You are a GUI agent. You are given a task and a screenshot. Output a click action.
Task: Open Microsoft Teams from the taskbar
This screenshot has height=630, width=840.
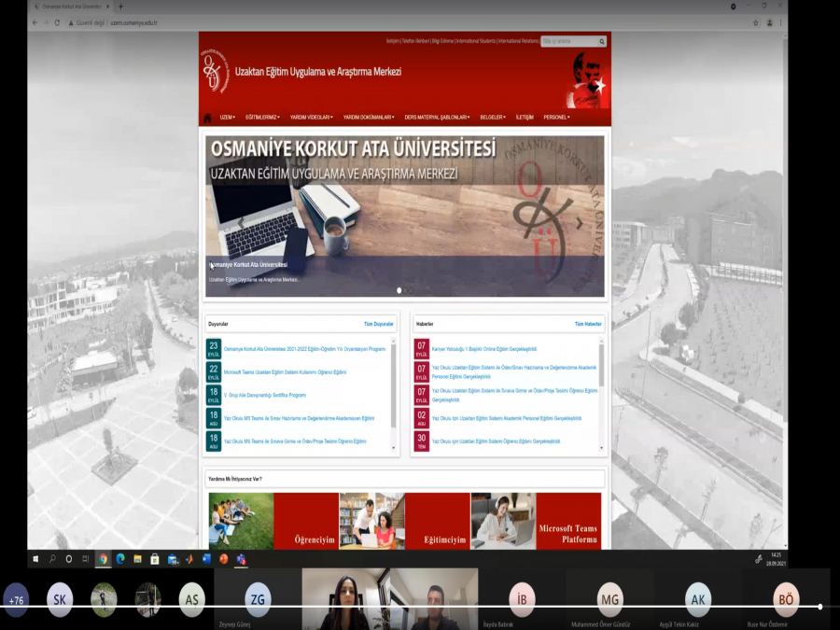[241, 559]
